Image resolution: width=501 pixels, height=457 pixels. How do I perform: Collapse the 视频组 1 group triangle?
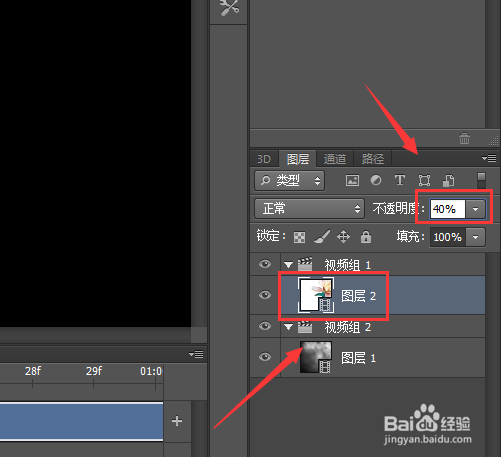288,265
